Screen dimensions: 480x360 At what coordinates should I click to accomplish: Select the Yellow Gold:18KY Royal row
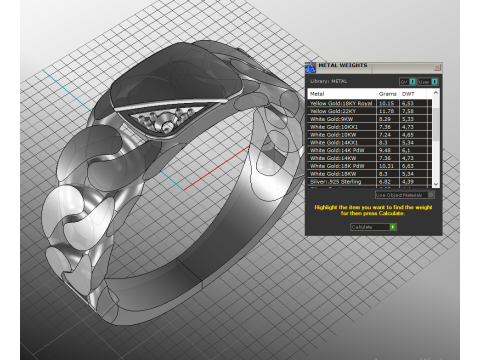click(369, 103)
